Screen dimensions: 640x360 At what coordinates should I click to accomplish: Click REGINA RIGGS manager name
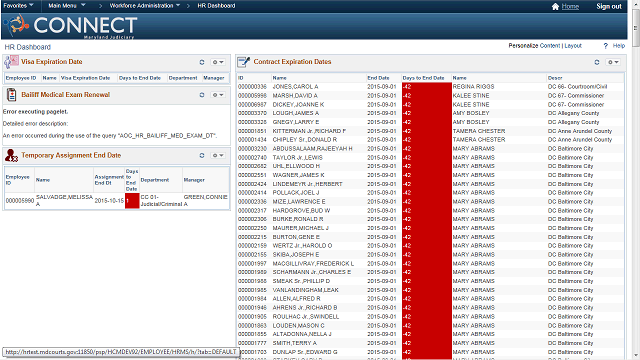click(x=473, y=87)
